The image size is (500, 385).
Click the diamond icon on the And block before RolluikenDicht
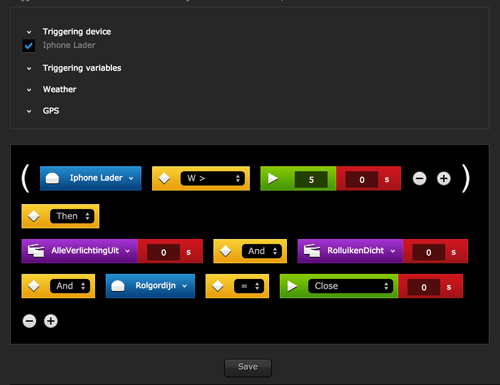[x=226, y=251]
